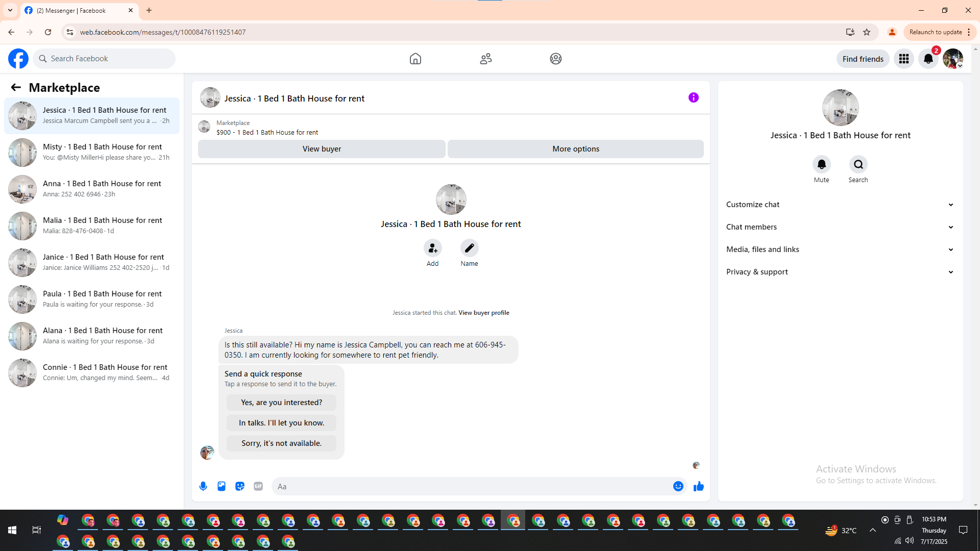Open the Copilot taskbar icon
980x551 pixels.
point(63,520)
